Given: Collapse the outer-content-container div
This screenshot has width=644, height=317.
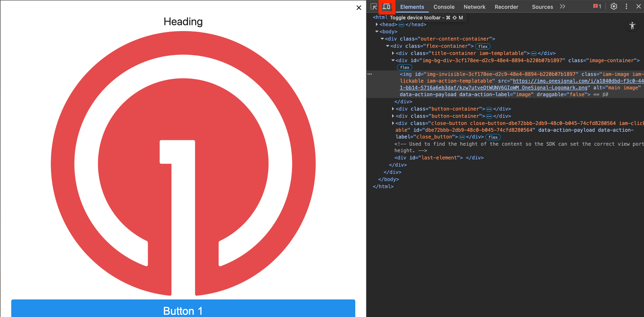Looking at the screenshot, I should coord(382,39).
